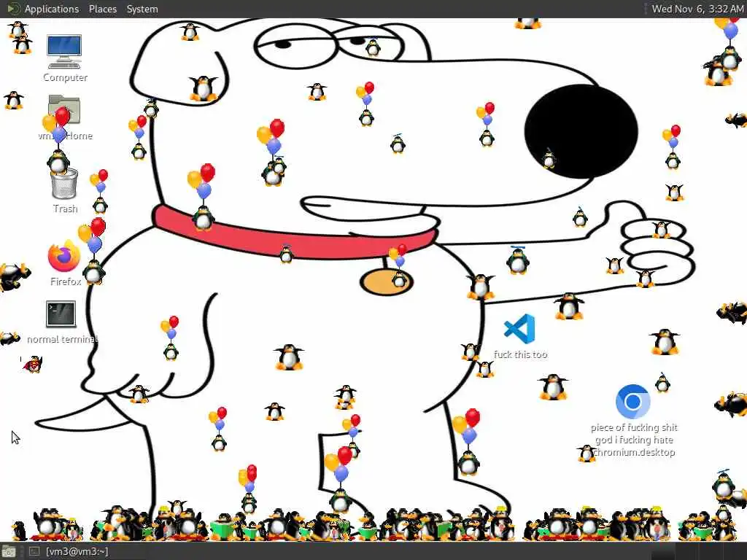
Task: Launch Firefox from the desktop
Action: click(x=64, y=256)
